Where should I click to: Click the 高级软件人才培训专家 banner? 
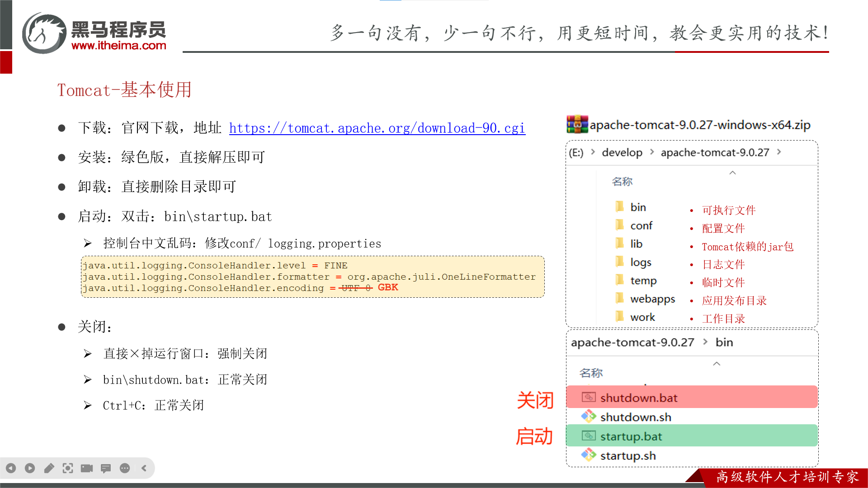coord(788,477)
